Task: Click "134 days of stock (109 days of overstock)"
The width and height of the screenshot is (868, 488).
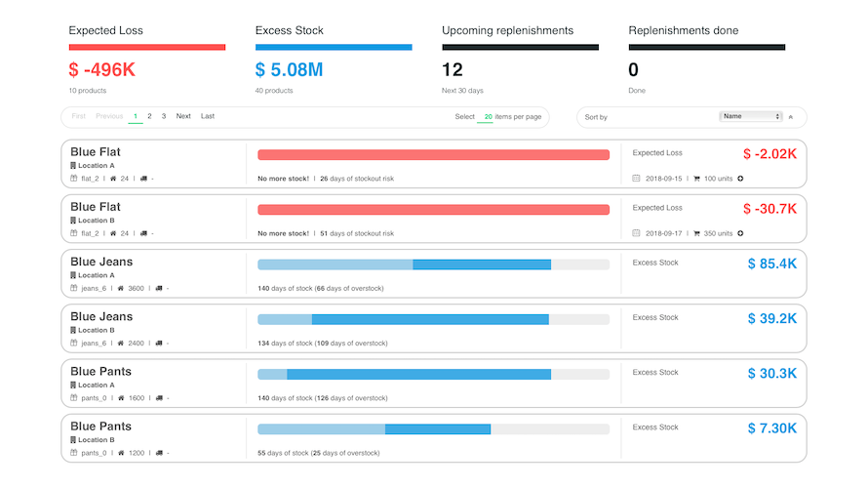Action: (x=323, y=343)
